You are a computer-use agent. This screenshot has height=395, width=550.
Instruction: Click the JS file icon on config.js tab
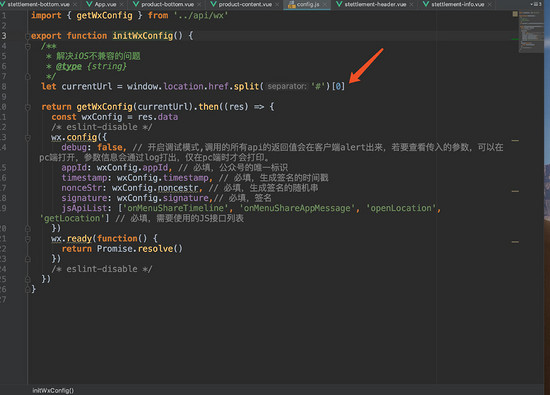tap(291, 4)
